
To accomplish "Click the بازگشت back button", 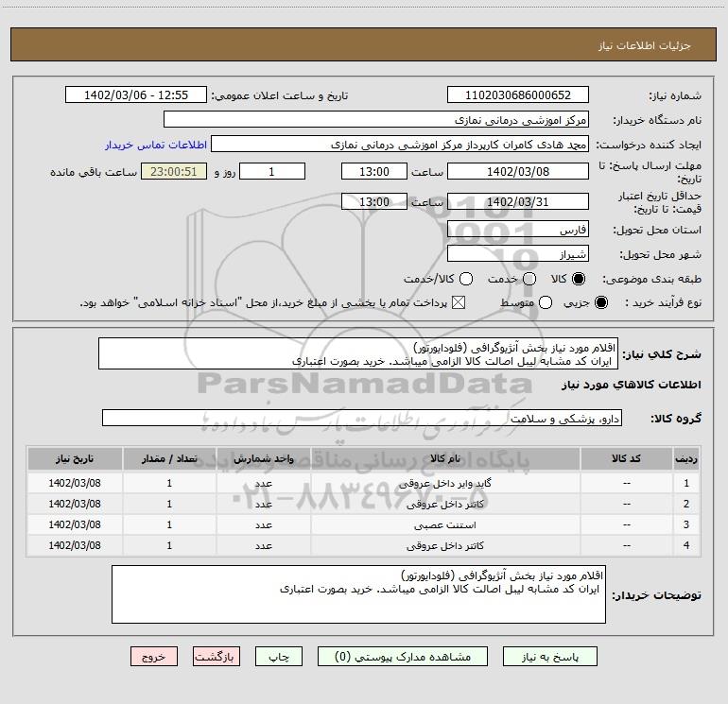I will pos(217,657).
